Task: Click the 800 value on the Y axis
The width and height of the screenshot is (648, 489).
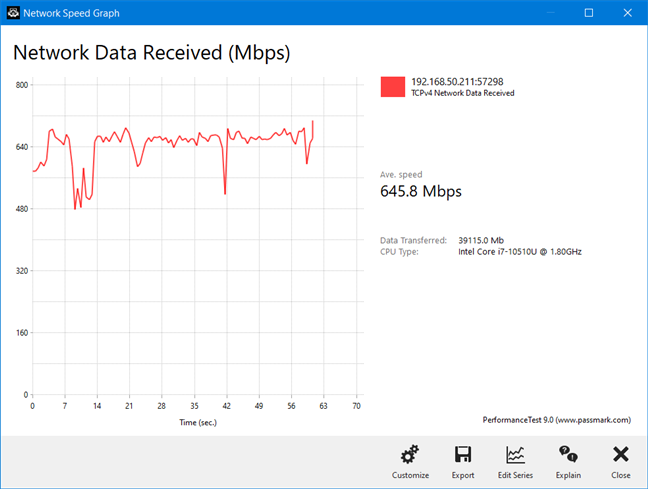Action: [x=22, y=85]
